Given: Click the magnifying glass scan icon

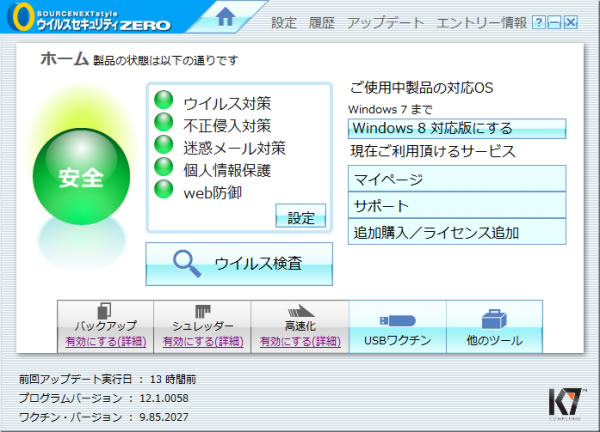Looking at the screenshot, I should coord(187,263).
